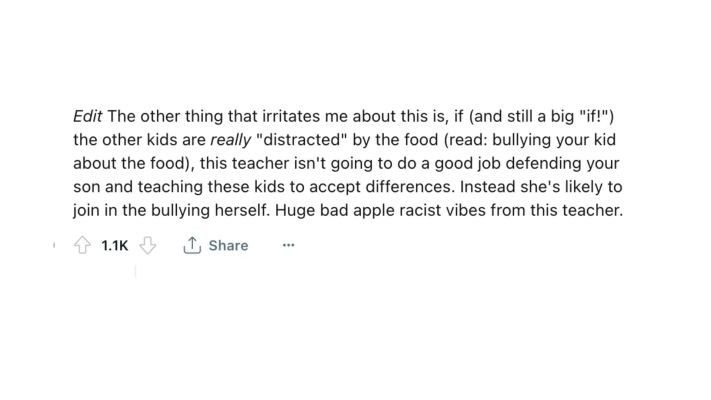711x400 pixels.
Task: Click the quoted "if!" text
Action: pos(589,116)
